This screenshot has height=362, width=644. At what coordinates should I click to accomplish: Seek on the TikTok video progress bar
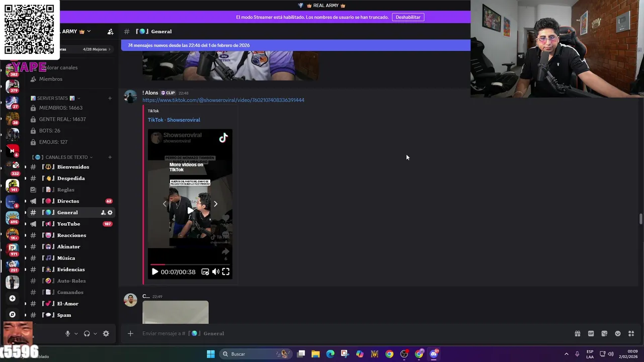pos(190,264)
